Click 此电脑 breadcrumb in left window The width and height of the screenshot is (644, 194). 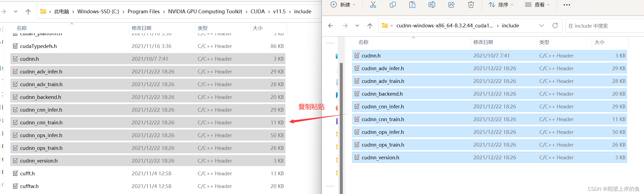pyautogui.click(x=62, y=12)
